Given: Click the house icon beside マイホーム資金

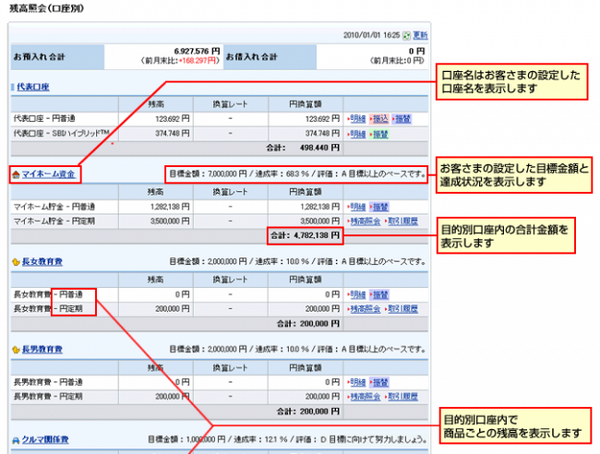Looking at the screenshot, I should 16,175.
